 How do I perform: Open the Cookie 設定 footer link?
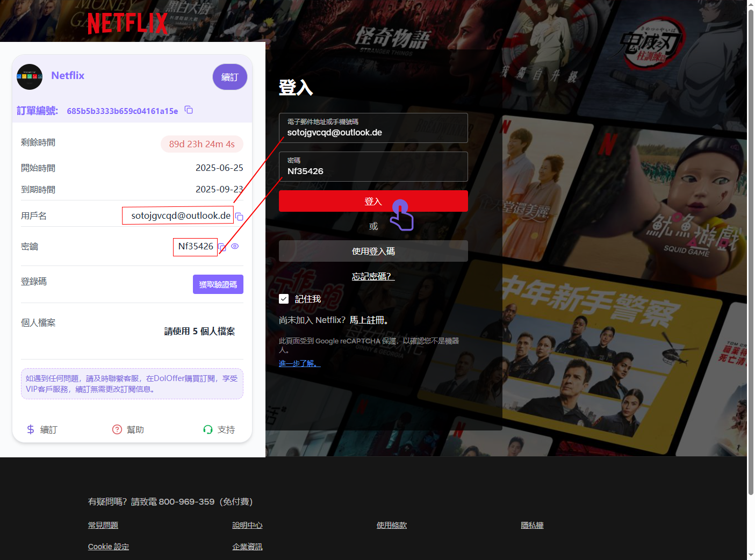[109, 547]
